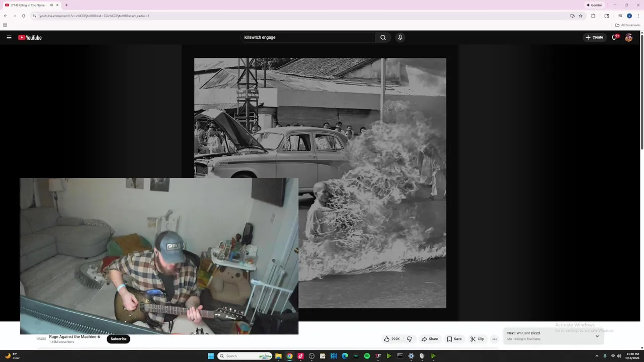The width and height of the screenshot is (644, 362).
Task: Click the browser address bar URL
Action: [94, 16]
